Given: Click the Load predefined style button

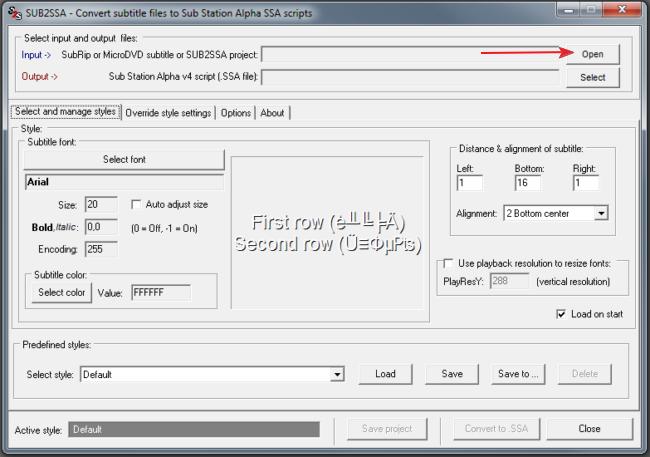Looking at the screenshot, I should point(385,374).
